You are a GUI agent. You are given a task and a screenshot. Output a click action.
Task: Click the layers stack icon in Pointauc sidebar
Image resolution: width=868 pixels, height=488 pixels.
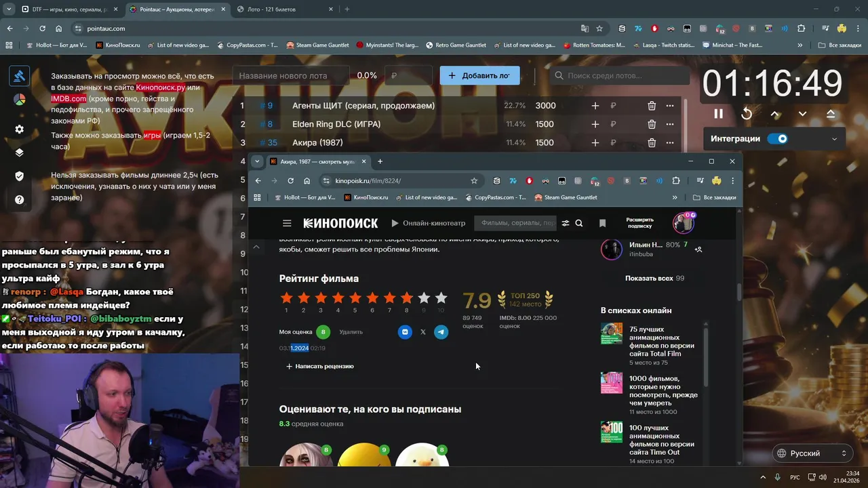pos(19,152)
